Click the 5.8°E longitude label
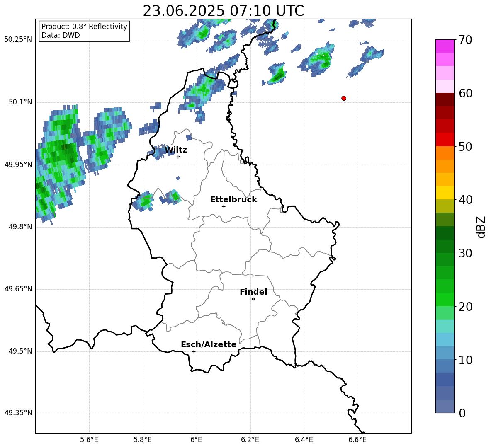The height and width of the screenshot is (448, 491). [143, 440]
